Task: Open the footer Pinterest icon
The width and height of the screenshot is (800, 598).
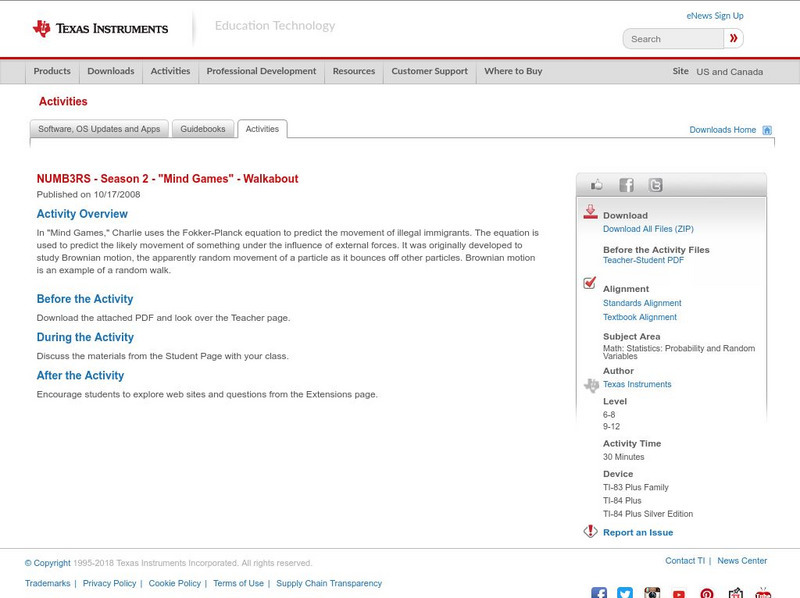Action: (x=707, y=593)
